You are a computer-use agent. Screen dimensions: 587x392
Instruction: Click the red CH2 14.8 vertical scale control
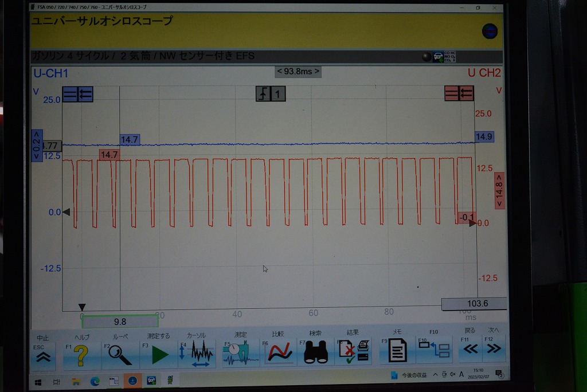pyautogui.click(x=499, y=190)
